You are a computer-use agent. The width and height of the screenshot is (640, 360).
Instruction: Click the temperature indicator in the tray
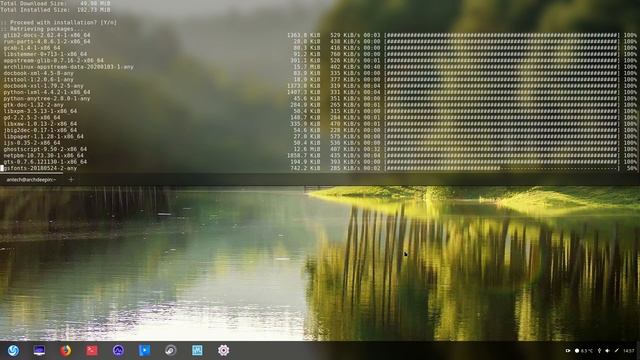(x=584, y=351)
